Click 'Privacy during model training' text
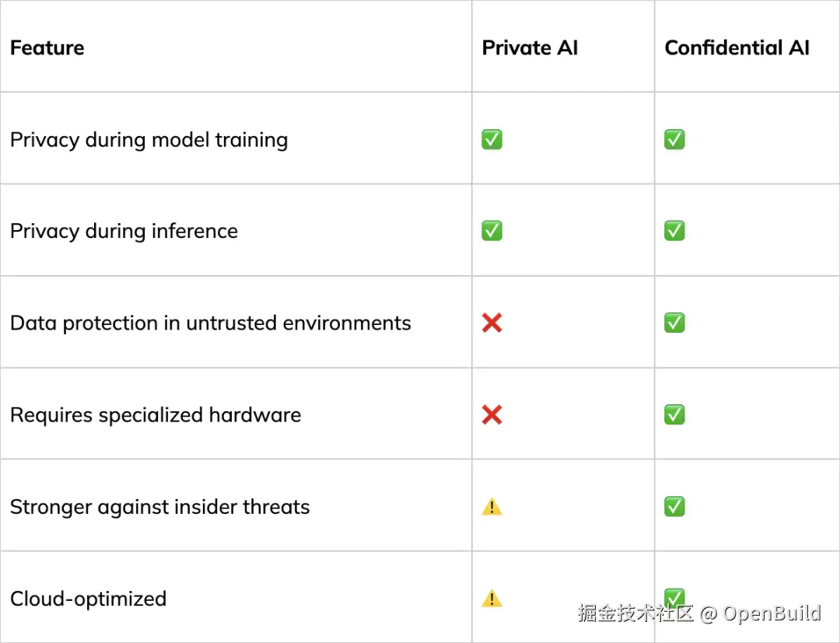 pyautogui.click(x=149, y=140)
